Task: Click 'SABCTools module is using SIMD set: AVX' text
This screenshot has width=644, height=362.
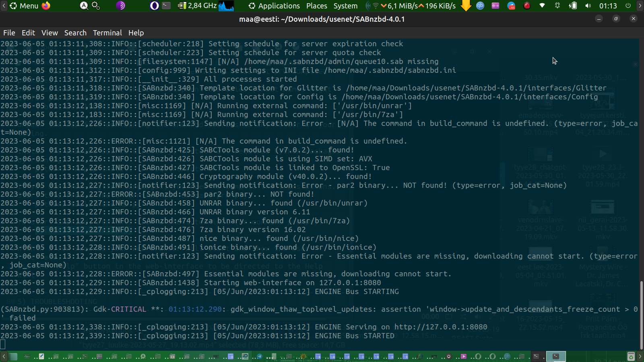Action: (x=286, y=159)
